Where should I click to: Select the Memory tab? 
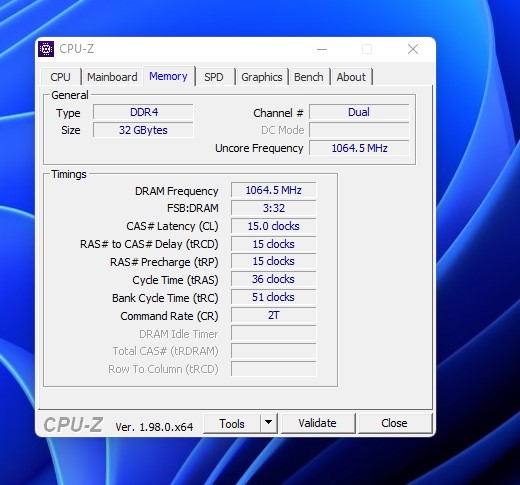168,76
